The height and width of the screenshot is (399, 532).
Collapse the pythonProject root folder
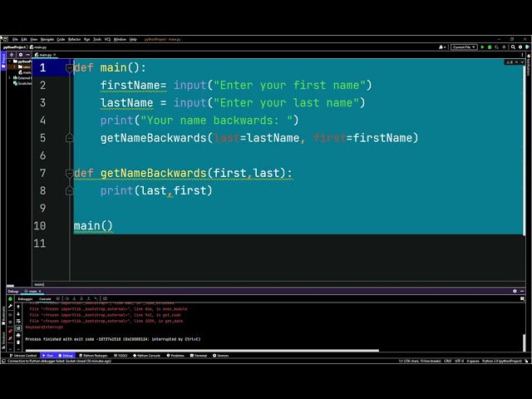coord(10,62)
